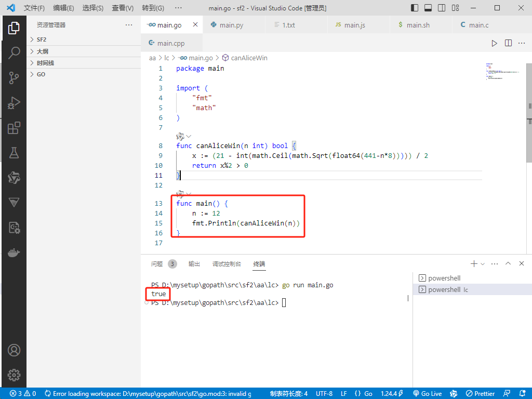Open notifications bell in status bar
This screenshot has height=399, width=532.
523,394
